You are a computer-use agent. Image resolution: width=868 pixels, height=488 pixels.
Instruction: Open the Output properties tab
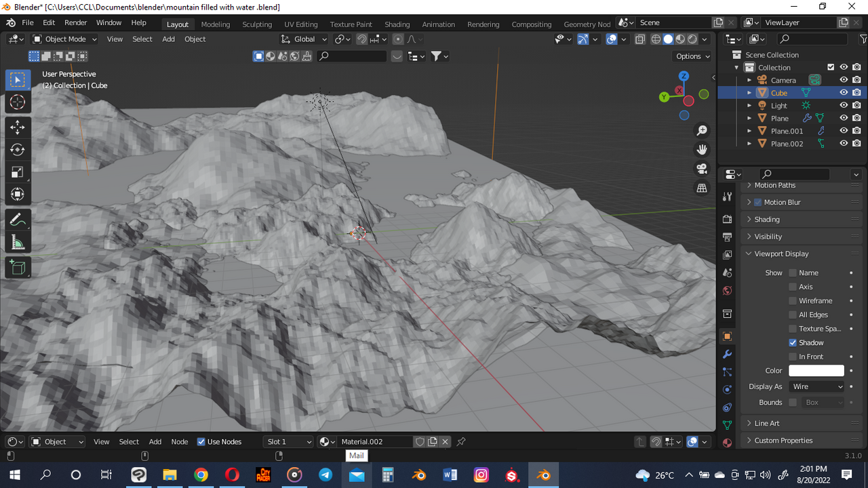(727, 237)
